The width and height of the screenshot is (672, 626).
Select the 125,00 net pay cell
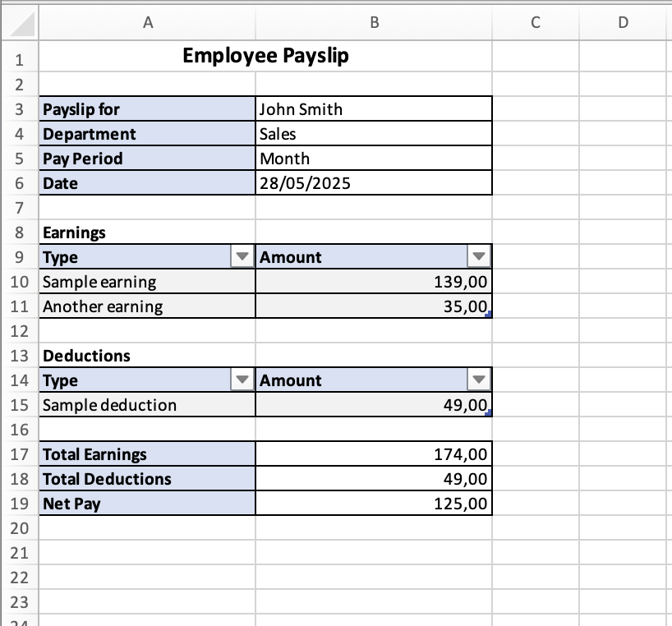pyautogui.click(x=374, y=503)
